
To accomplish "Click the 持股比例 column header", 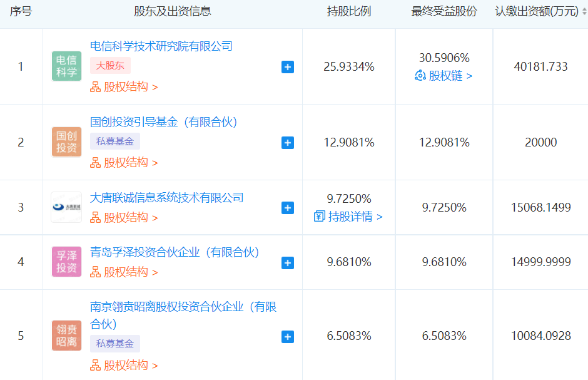I will tap(349, 11).
